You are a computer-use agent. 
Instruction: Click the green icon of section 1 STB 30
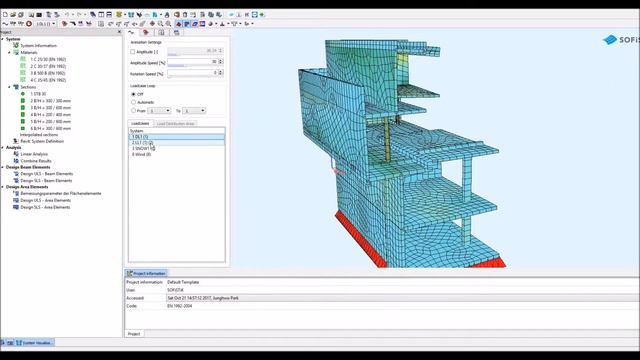pos(23,94)
